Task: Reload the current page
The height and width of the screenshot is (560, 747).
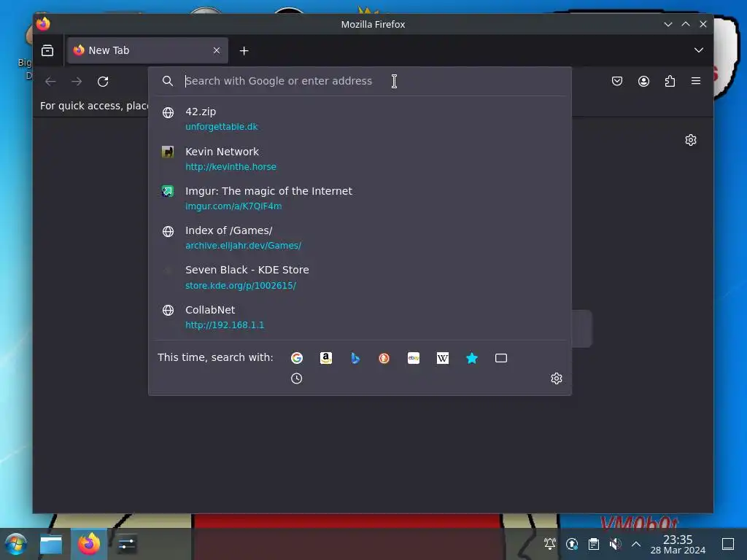Action: 103,82
